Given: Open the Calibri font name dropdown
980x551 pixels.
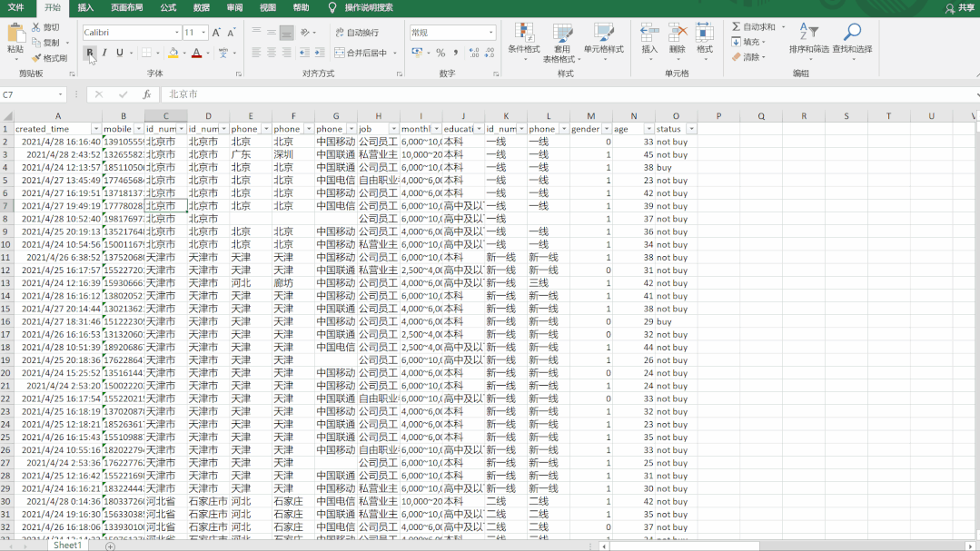Looking at the screenshot, I should pos(177,33).
